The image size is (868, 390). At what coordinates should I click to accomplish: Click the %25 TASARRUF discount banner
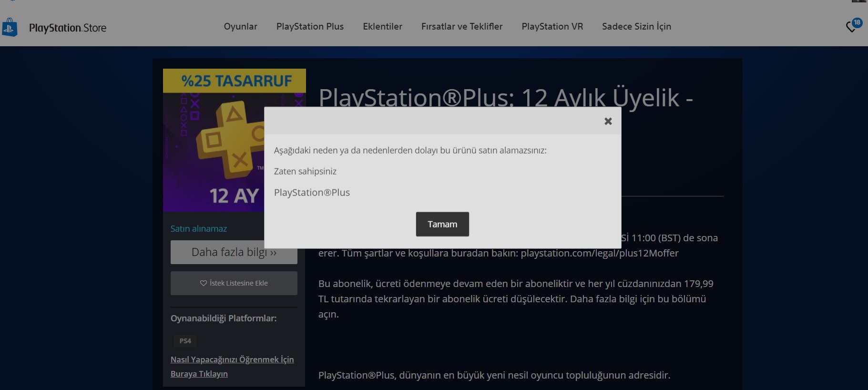point(235,81)
